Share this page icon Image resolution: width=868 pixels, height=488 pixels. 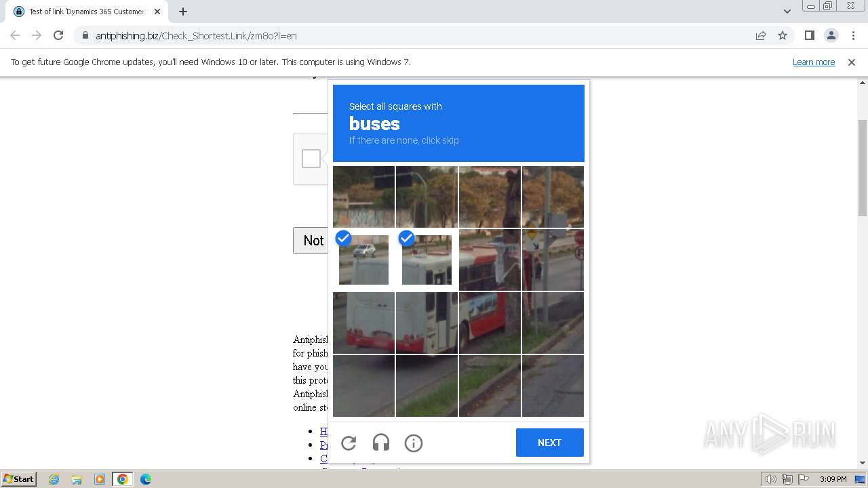(761, 35)
